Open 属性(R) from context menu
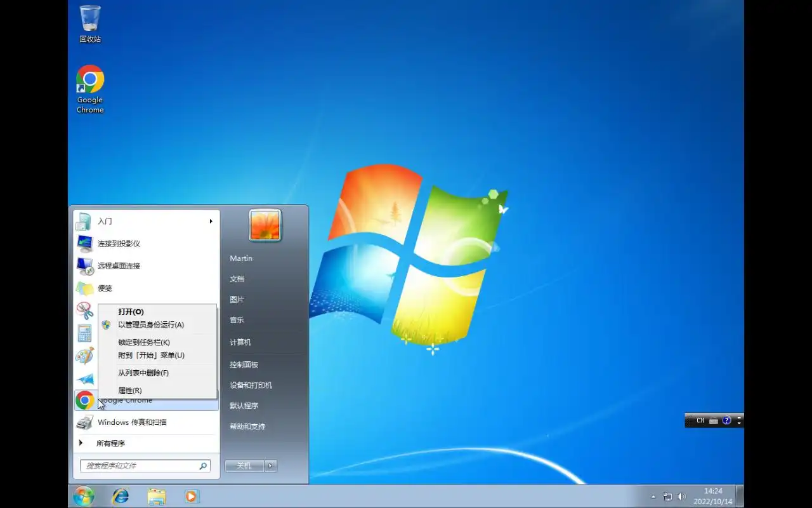 158,391
